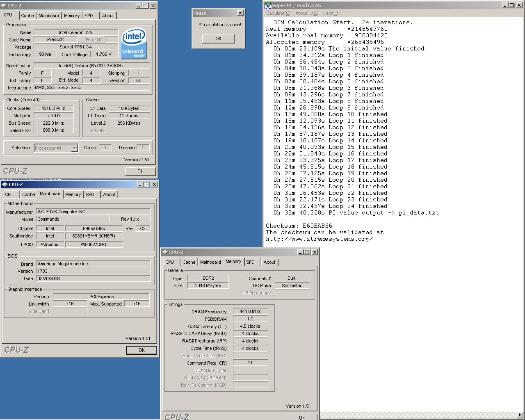Click OK in the Mainboard window
Viewport: 525px width, 420px height.
pyautogui.click(x=142, y=350)
